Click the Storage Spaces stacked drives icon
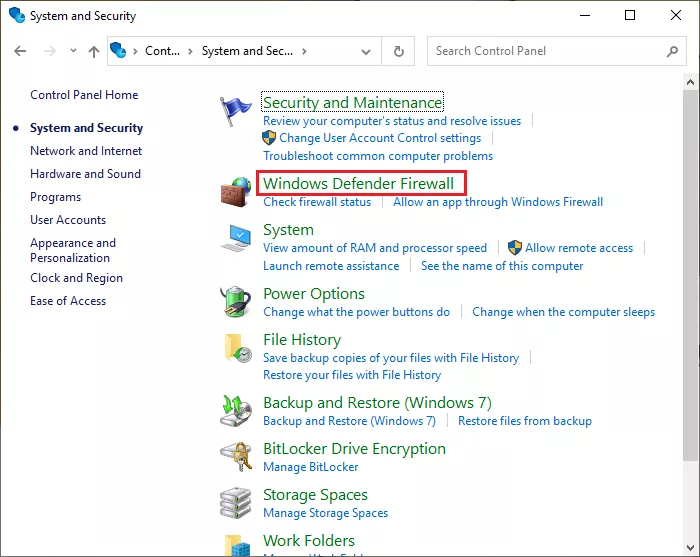This screenshot has height=557, width=700. coord(236,503)
